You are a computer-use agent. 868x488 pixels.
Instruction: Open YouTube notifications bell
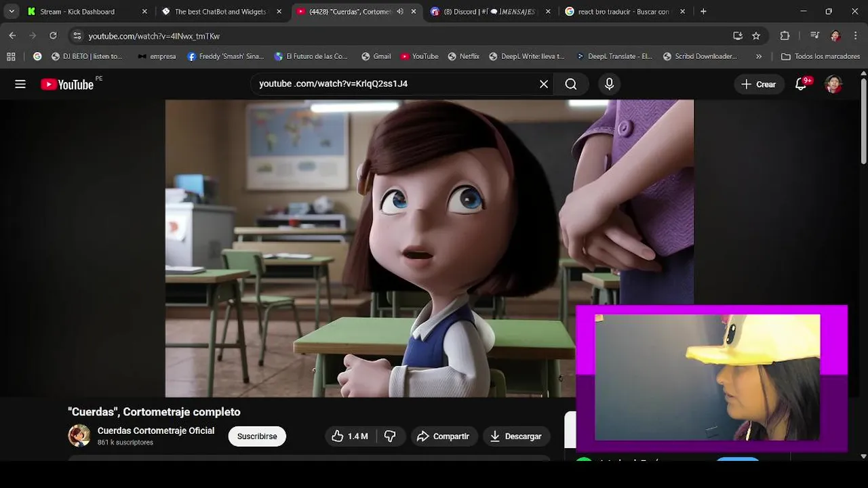(801, 84)
